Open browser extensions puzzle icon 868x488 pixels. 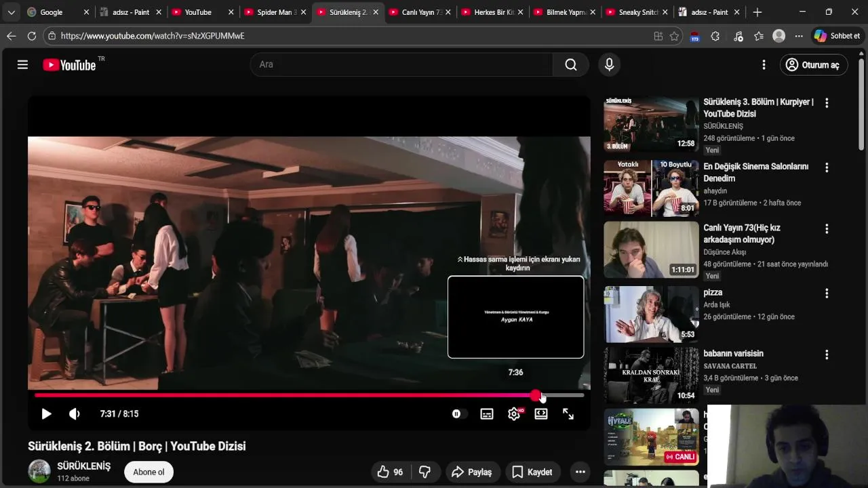coord(715,36)
